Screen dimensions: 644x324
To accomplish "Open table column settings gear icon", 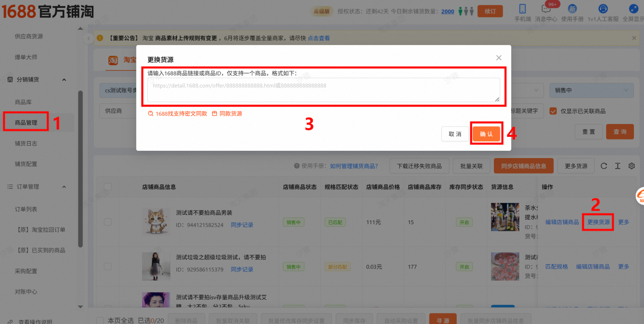I will coord(631,166).
